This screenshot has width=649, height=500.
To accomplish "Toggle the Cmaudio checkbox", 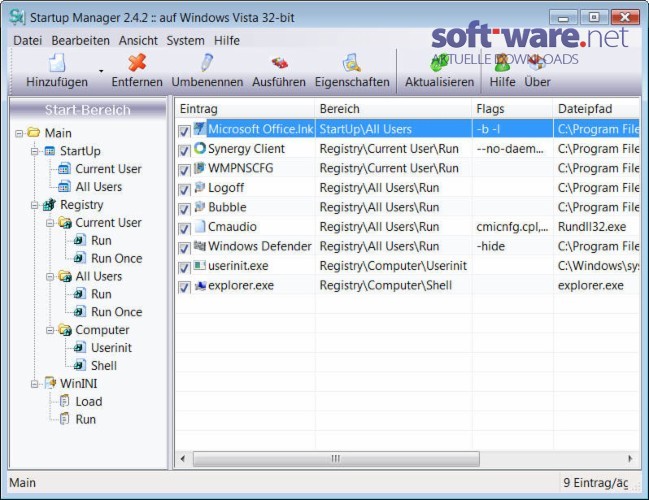I will pos(184,228).
